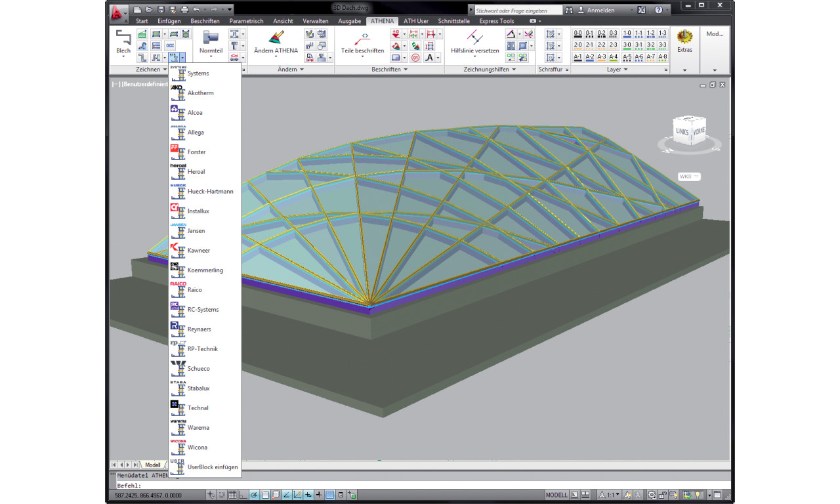This screenshot has width=840, height=504.
Task: Choose Raico from the systems list
Action: tap(205, 290)
